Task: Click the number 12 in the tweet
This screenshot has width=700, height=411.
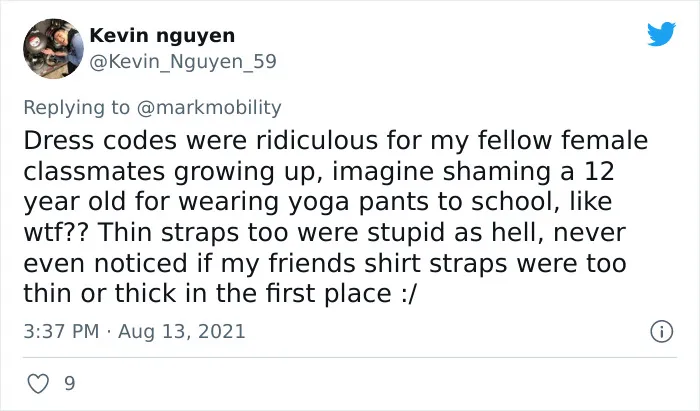Action: point(599,171)
